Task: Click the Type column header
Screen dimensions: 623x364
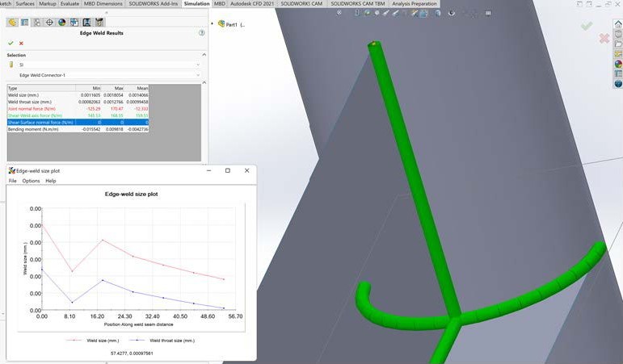Action: pos(41,88)
